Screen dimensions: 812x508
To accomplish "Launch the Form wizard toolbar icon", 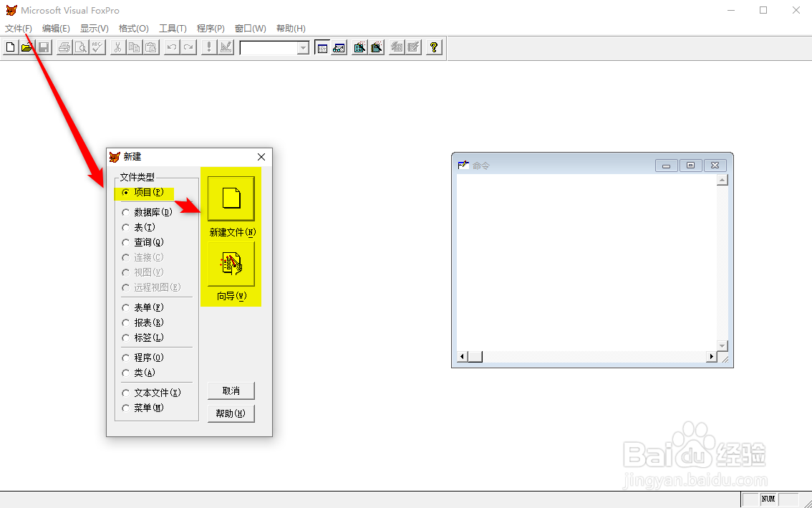I will tap(359, 48).
